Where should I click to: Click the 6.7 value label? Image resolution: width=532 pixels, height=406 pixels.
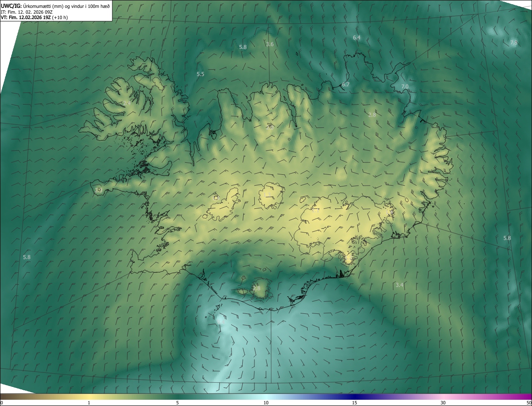click(345, 85)
